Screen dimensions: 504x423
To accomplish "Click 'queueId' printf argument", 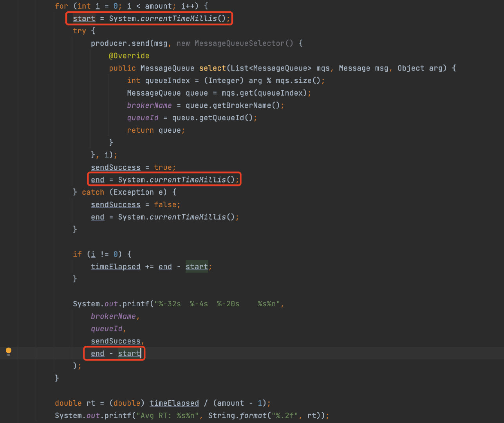I will (x=107, y=329).
